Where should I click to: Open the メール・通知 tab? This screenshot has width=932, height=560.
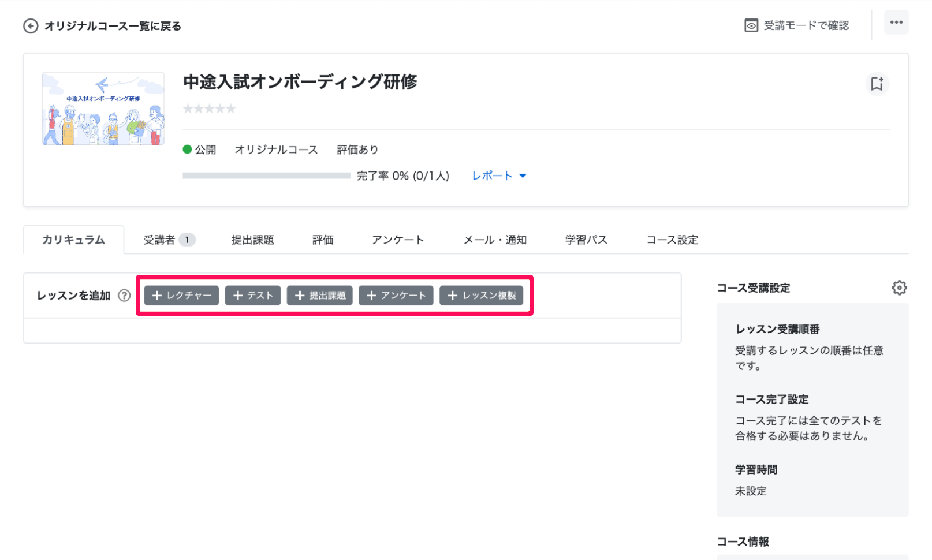[495, 240]
